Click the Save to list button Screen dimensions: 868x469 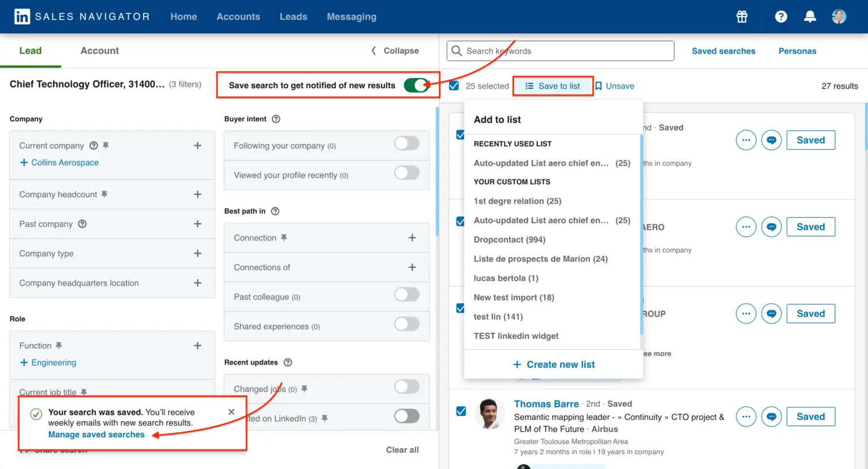tap(553, 86)
